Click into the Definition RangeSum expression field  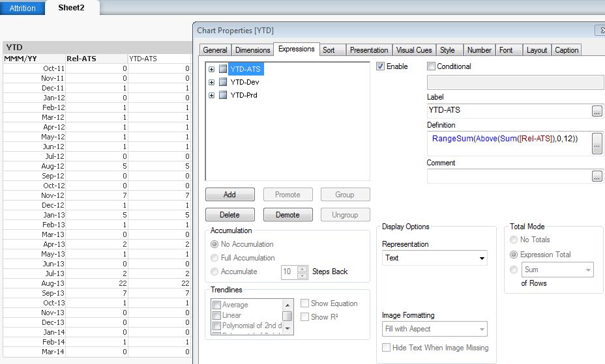point(509,143)
